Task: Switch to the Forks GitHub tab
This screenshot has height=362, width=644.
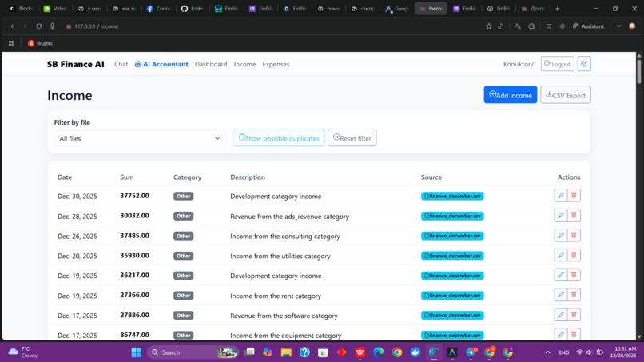Action: [x=193, y=8]
